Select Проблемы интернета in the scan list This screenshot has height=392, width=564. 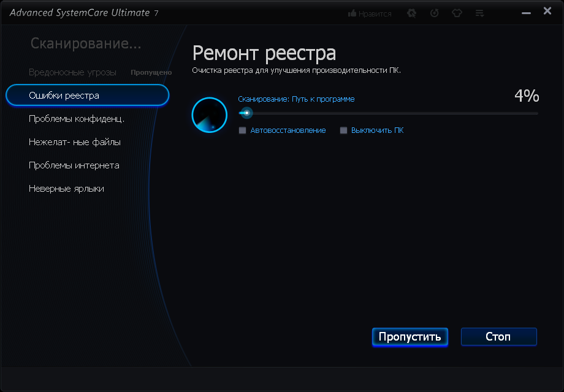pos(74,165)
